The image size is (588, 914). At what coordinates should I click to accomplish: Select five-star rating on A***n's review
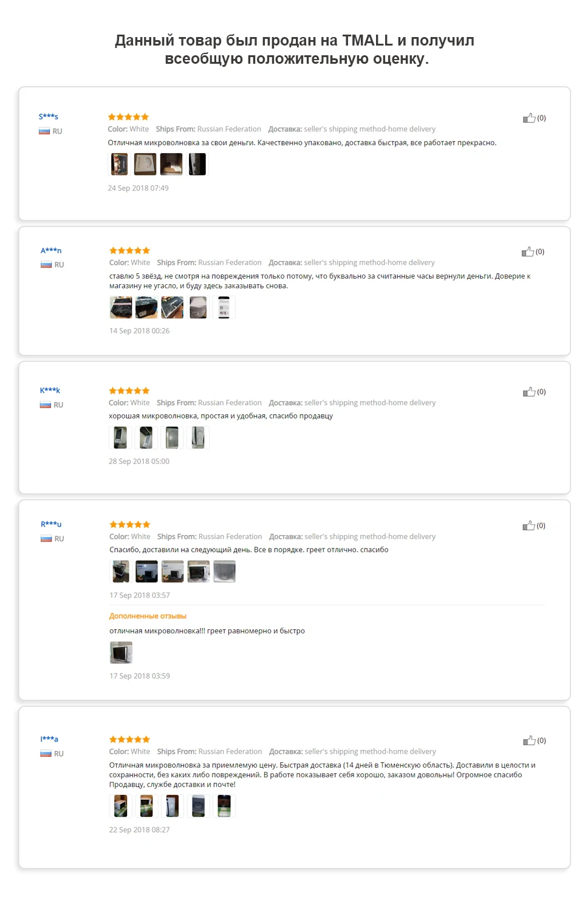(x=129, y=250)
